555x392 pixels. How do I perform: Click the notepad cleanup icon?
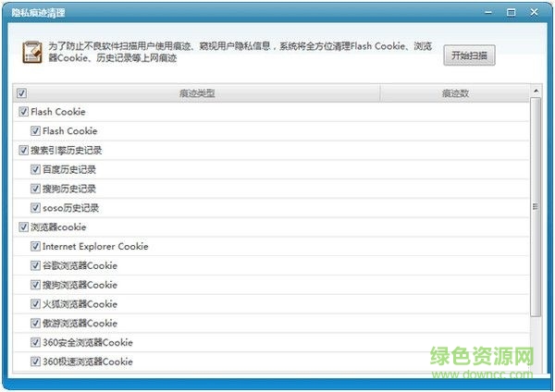click(32, 52)
